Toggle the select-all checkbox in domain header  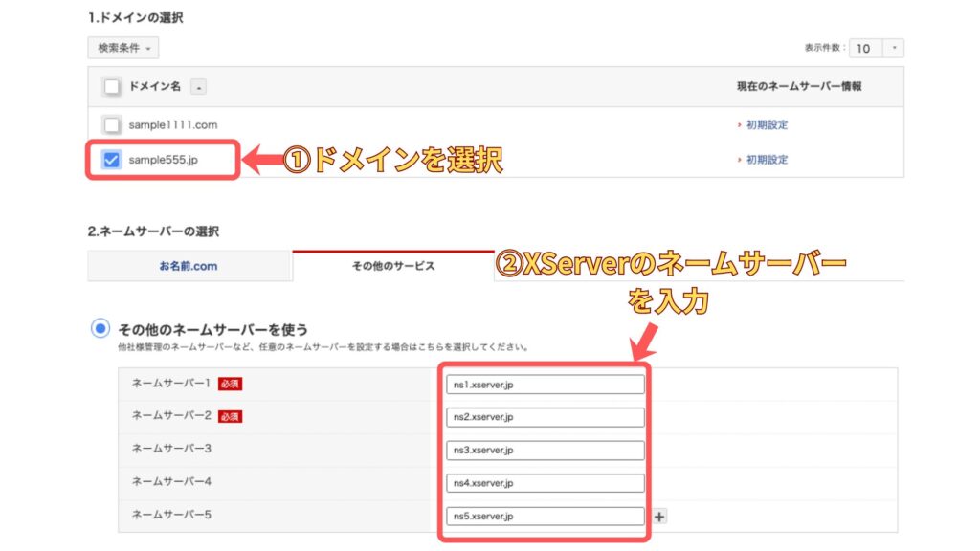point(112,87)
